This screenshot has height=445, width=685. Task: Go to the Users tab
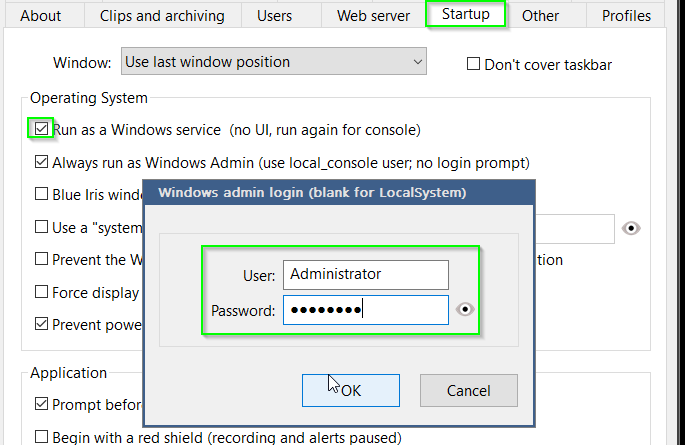274,16
